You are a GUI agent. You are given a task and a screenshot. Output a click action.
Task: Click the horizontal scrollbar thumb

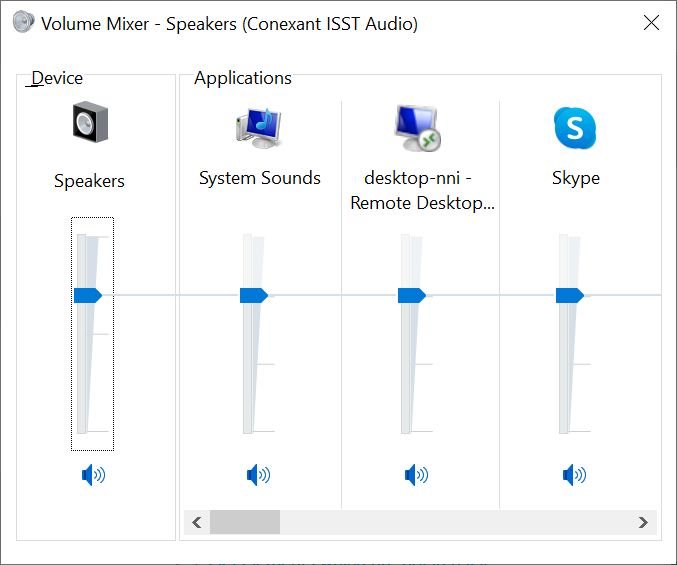point(245,522)
